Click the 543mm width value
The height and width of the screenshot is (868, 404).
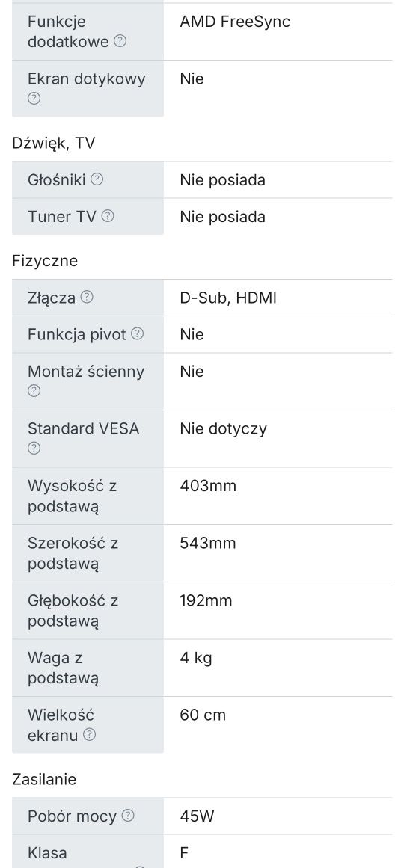(x=208, y=543)
